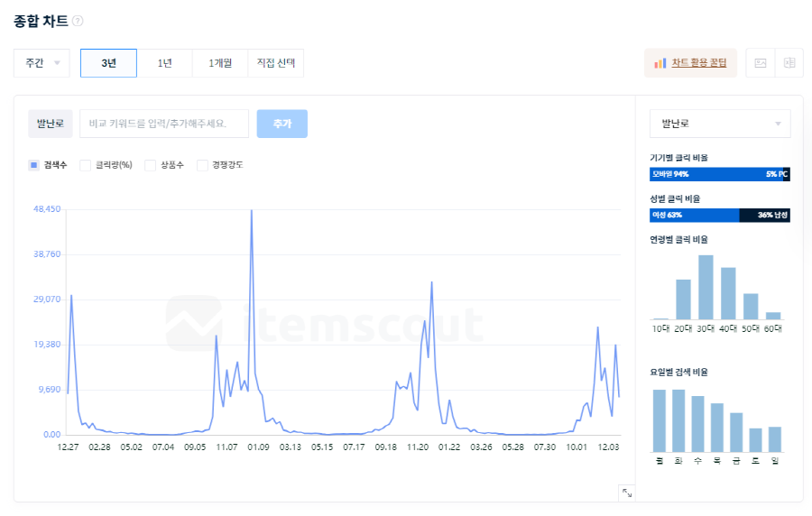Click the 발난로 keyword tag

click(51, 124)
